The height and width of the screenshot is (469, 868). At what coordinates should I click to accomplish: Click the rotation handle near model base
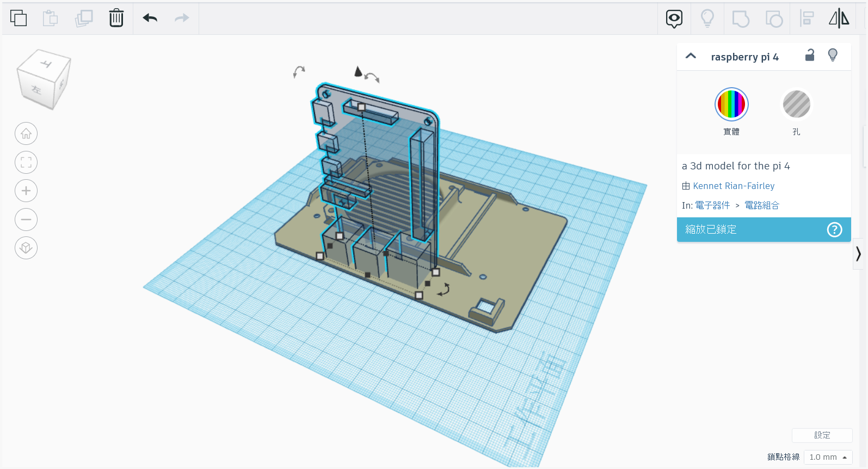click(444, 290)
